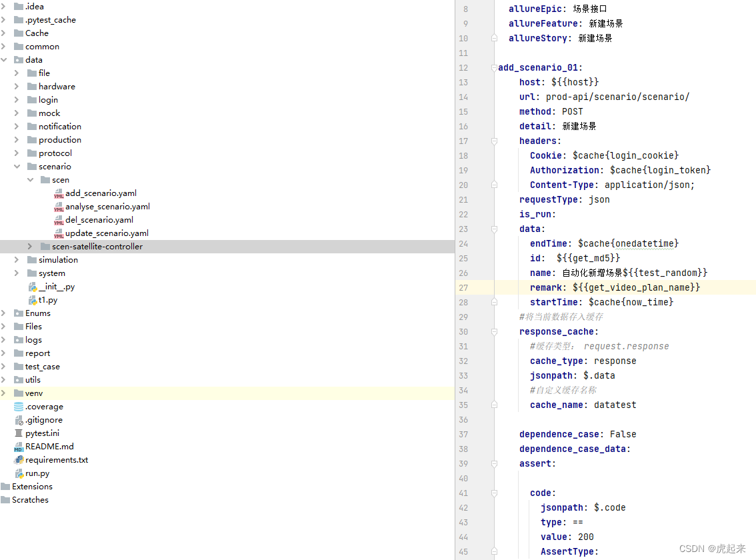The width and height of the screenshot is (756, 560).
Task: Click the method: POST line
Action: 551,112
